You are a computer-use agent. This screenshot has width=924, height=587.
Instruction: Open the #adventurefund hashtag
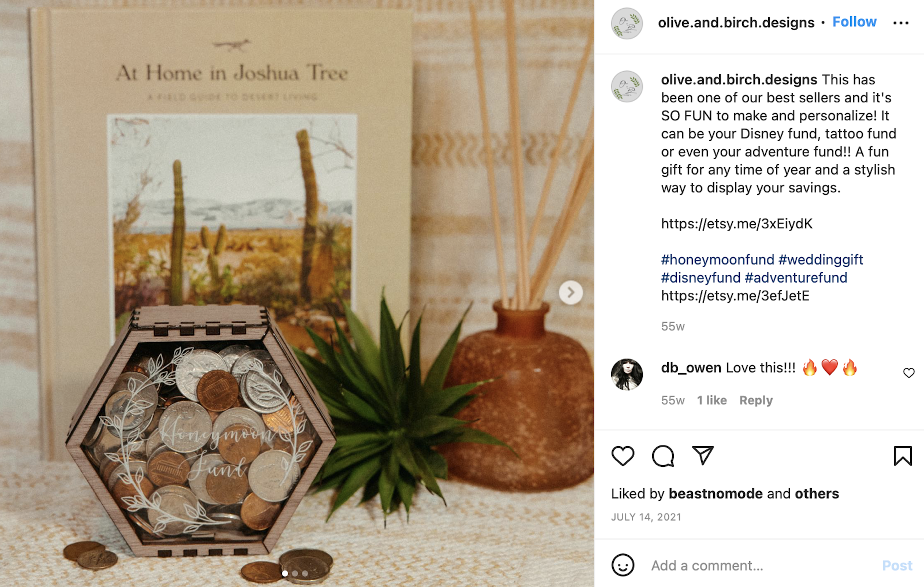coord(796,278)
